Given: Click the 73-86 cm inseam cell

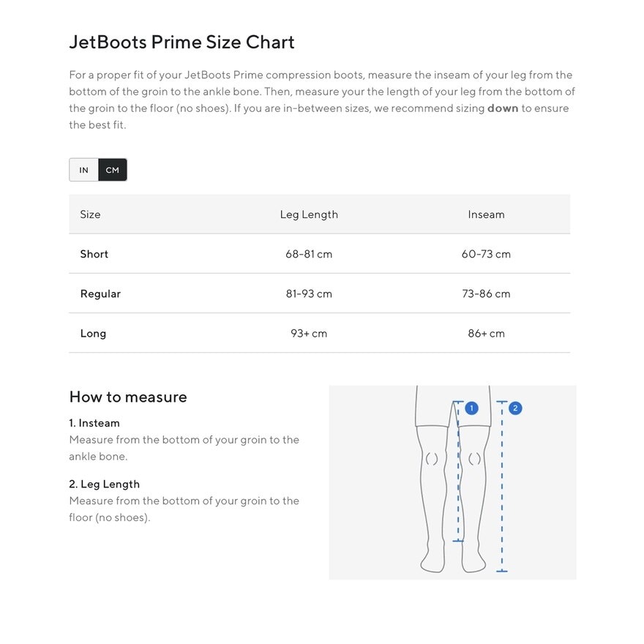Looking at the screenshot, I should (486, 293).
